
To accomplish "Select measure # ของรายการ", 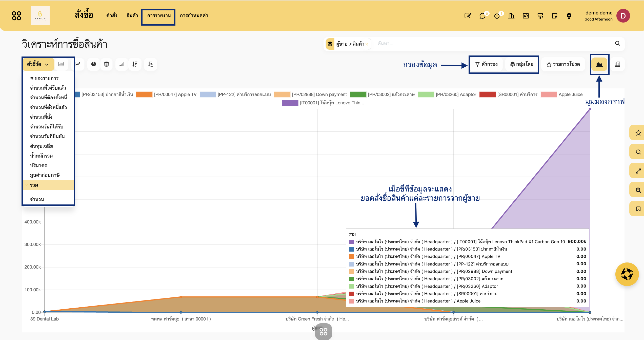I will click(x=48, y=78).
